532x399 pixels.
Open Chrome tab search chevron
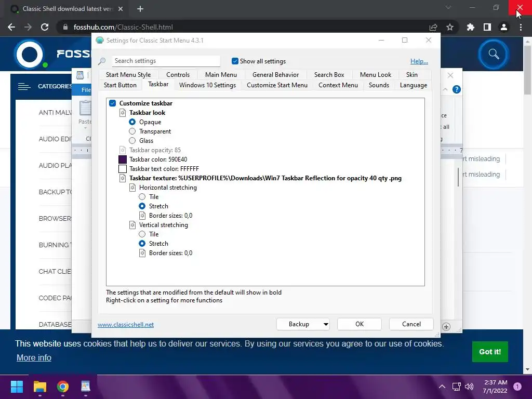[x=448, y=7]
